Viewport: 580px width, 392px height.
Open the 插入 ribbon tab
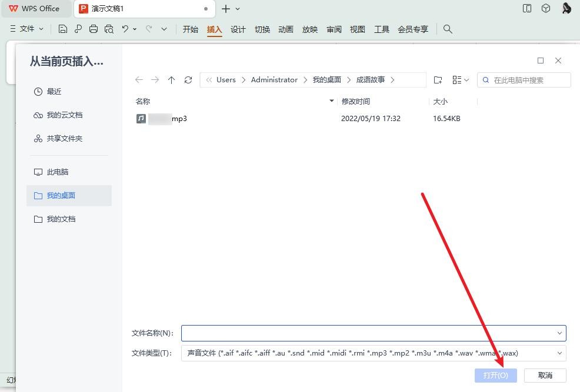(x=214, y=29)
